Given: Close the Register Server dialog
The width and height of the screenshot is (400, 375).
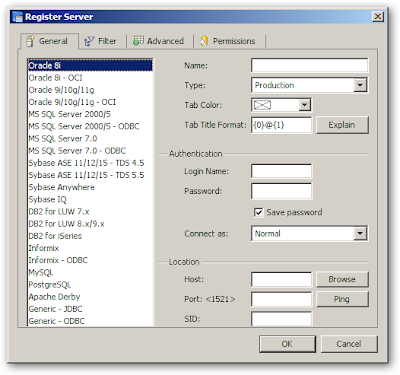Looking at the screenshot, I should coord(378,17).
